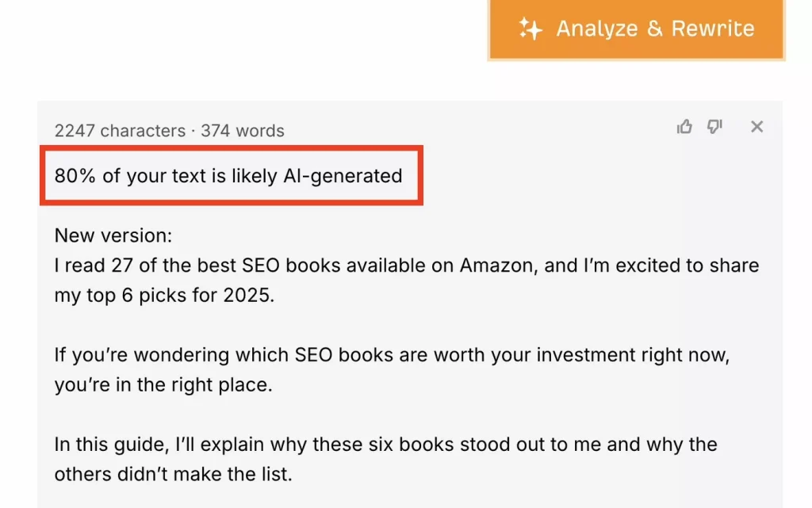Image resolution: width=812 pixels, height=508 pixels.
Task: Click the highlighted AI-detection percentage text
Action: tap(228, 176)
